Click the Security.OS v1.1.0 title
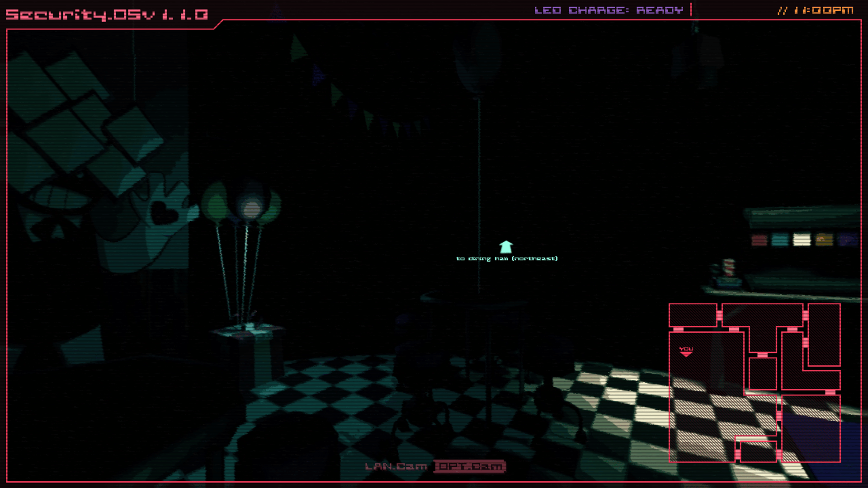Screen dimensions: 868x488 coord(107,14)
